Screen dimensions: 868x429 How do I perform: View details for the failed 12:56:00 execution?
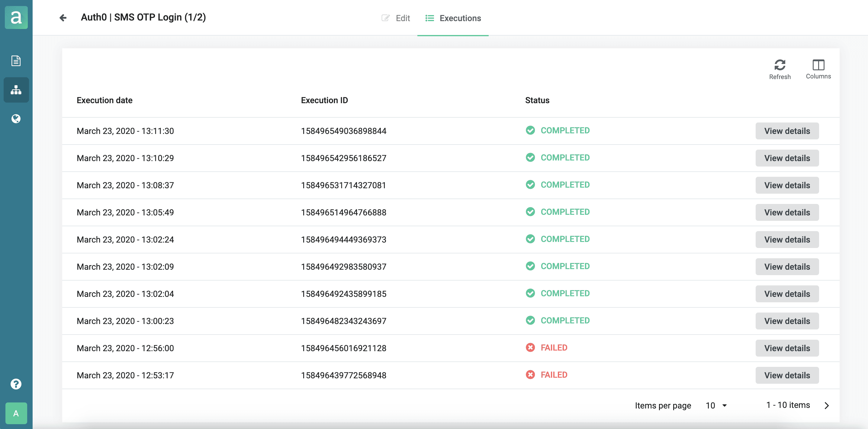pyautogui.click(x=787, y=348)
